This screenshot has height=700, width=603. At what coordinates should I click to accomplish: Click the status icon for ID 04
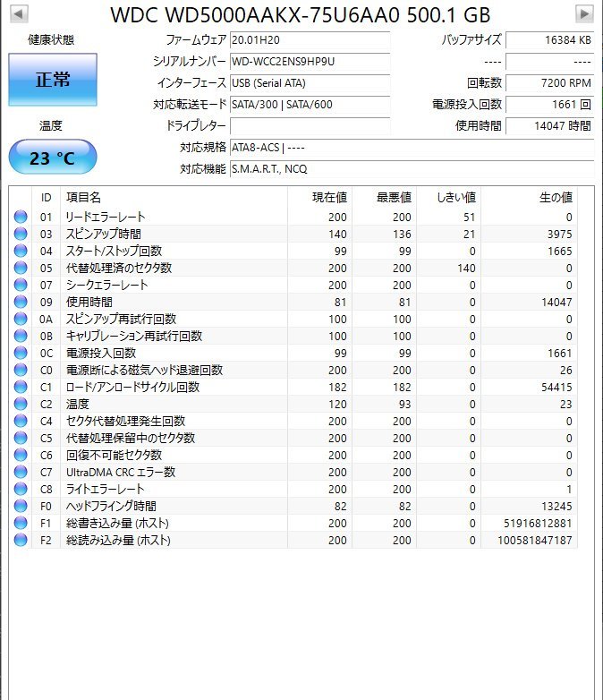(x=21, y=251)
